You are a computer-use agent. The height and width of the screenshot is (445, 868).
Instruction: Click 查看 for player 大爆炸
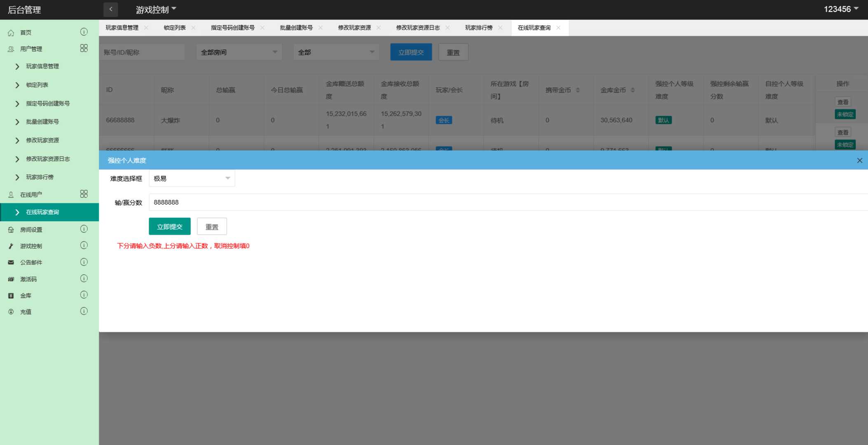843,101
